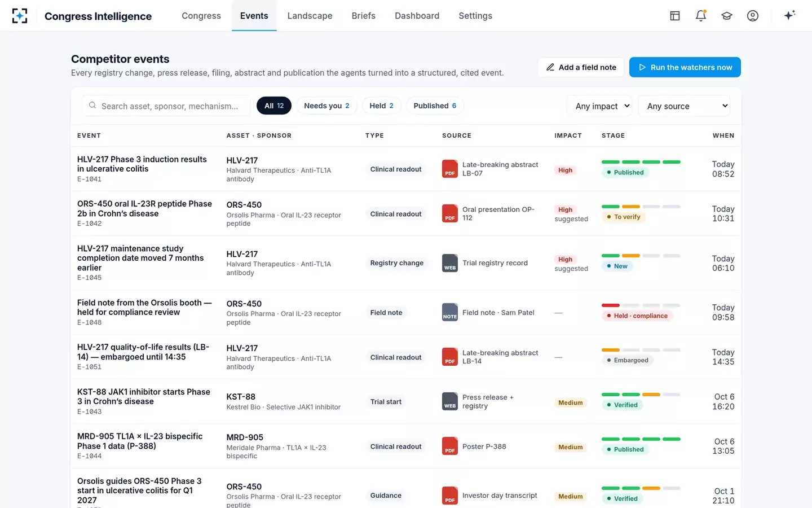Filter by Held events
The image size is (812, 508).
(x=381, y=106)
